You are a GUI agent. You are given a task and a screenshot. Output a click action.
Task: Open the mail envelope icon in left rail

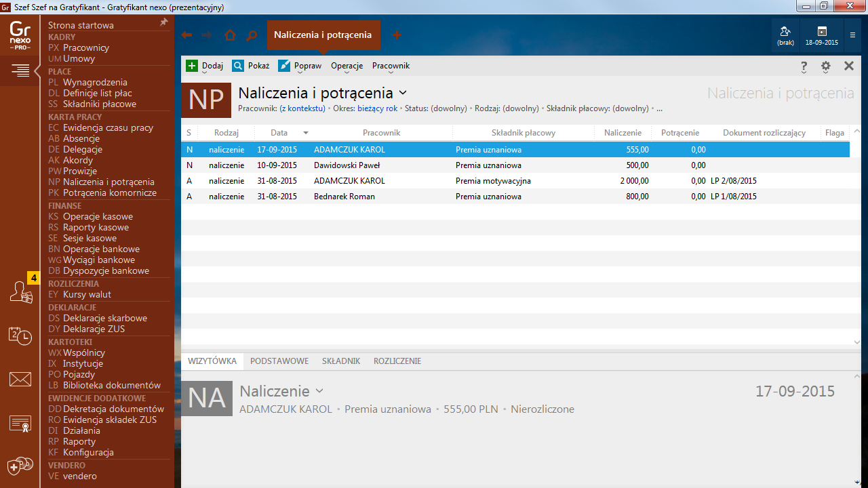pos(20,380)
